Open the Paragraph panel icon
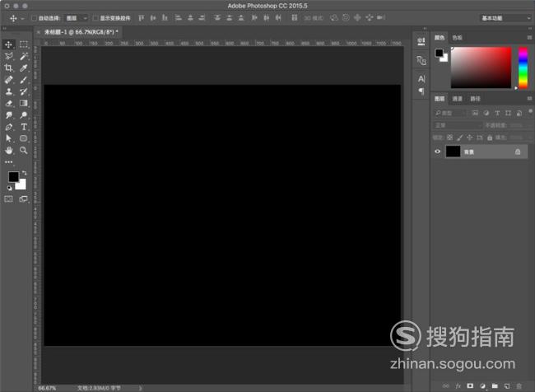The width and height of the screenshot is (535, 392). [x=421, y=91]
